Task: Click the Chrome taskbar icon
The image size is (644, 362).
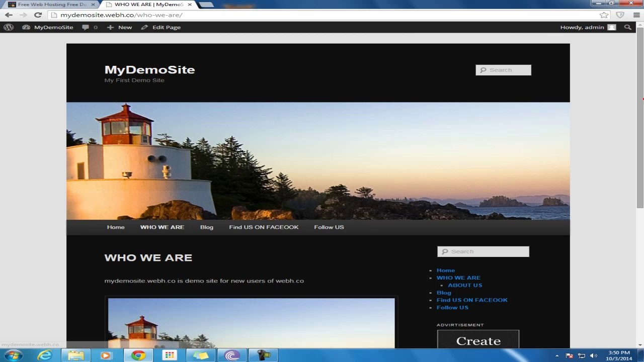Action: click(x=138, y=355)
